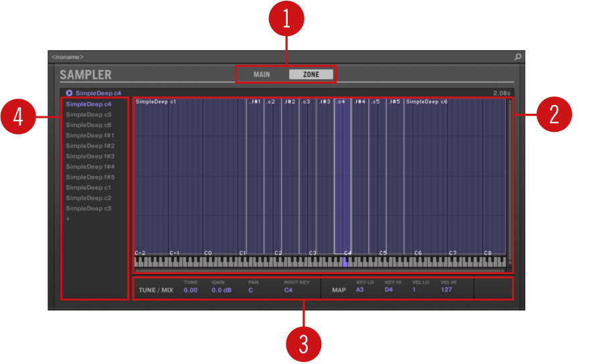The image size is (609, 364).
Task: Select the SimpleDeep c1 zone in map
Action: click(x=189, y=174)
